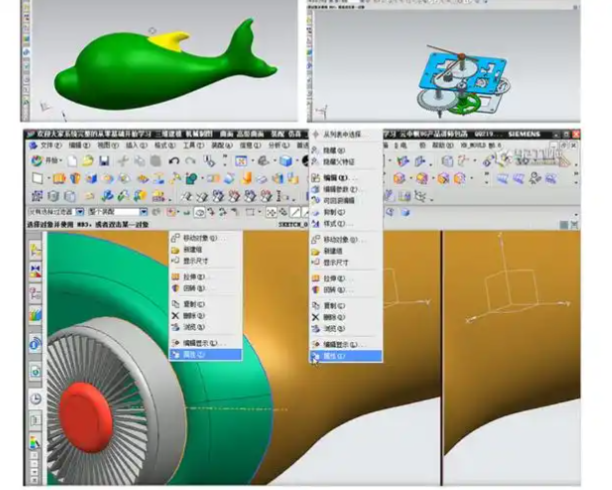612x490 pixels.
Task: Click the Redo arrow icon
Action: click(190, 161)
